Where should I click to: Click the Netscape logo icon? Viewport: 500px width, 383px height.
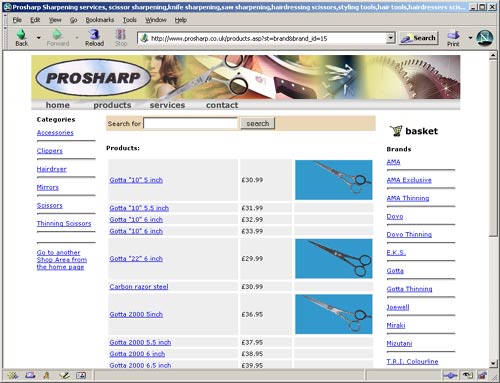pos(484,38)
